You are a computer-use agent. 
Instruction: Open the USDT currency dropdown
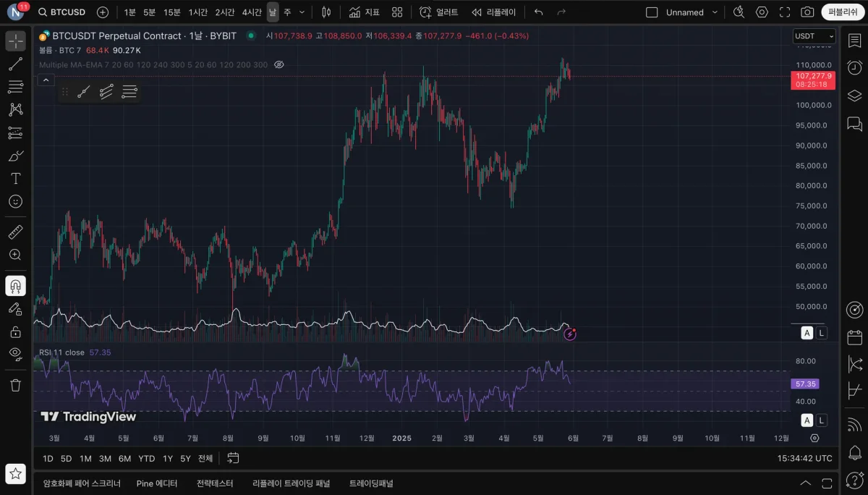814,36
